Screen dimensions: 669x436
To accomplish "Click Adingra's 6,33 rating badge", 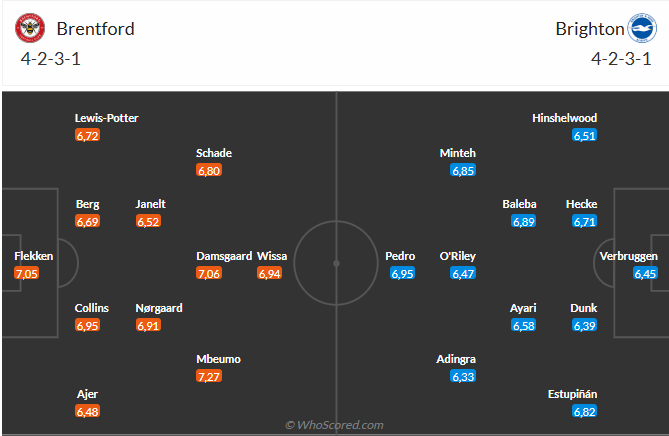I will click(462, 376).
